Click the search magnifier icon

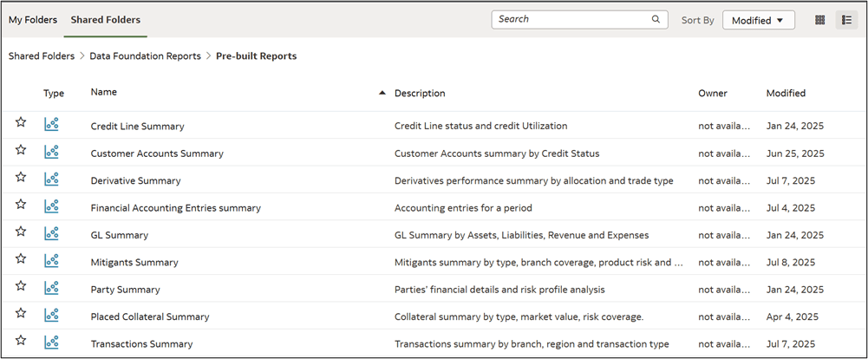(656, 19)
